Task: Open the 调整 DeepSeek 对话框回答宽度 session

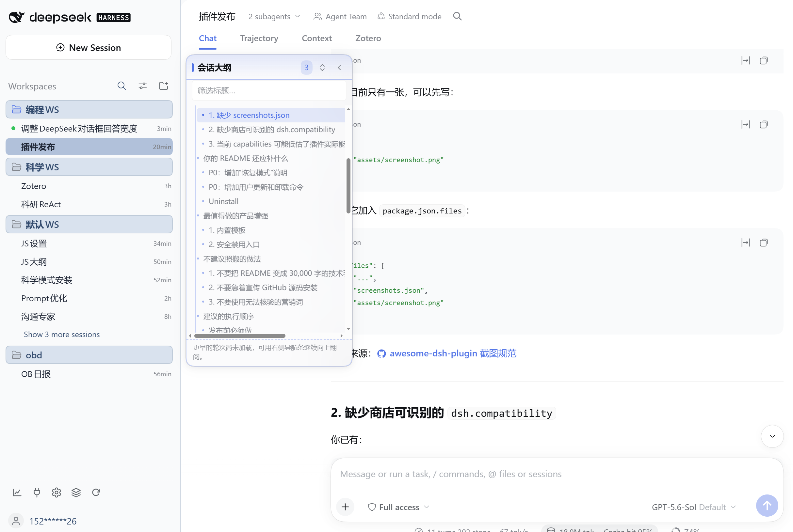Action: tap(89, 128)
